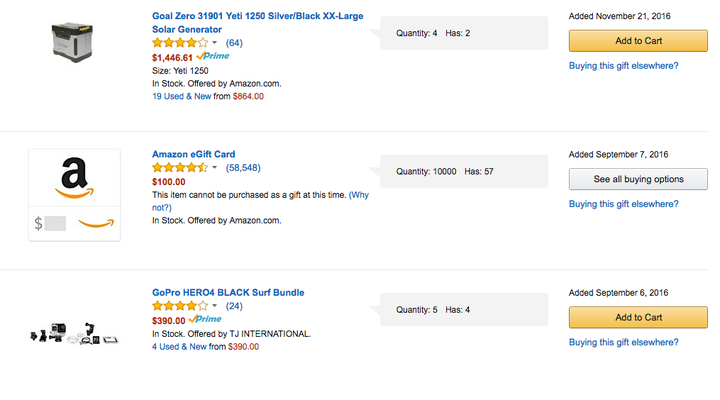Add the GoPro HERO4 bundle to cart
Viewport: 720px width, 400px height.
coord(638,317)
